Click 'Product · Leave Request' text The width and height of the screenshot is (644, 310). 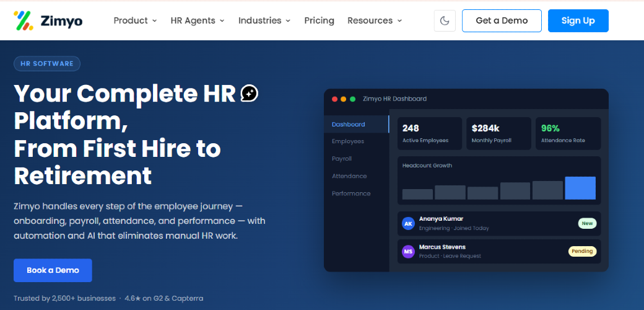450,256
